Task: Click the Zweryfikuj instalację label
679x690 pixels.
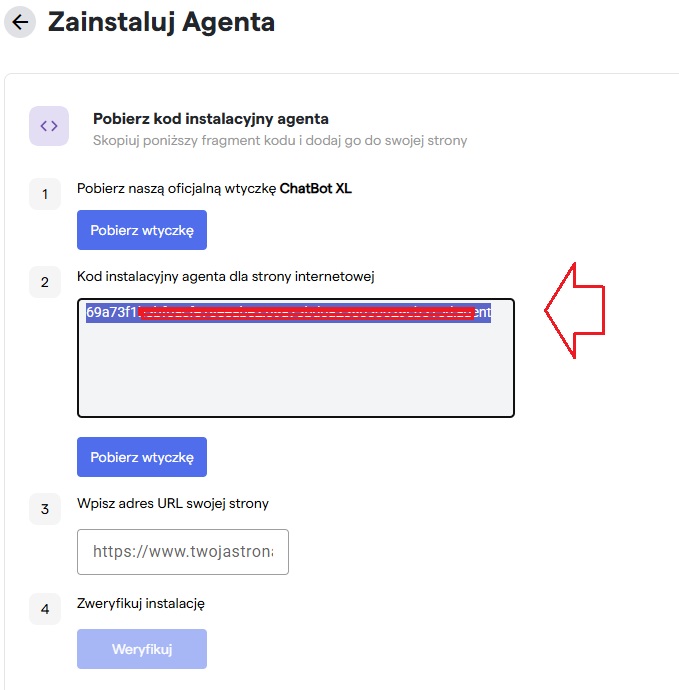Action: click(x=141, y=603)
